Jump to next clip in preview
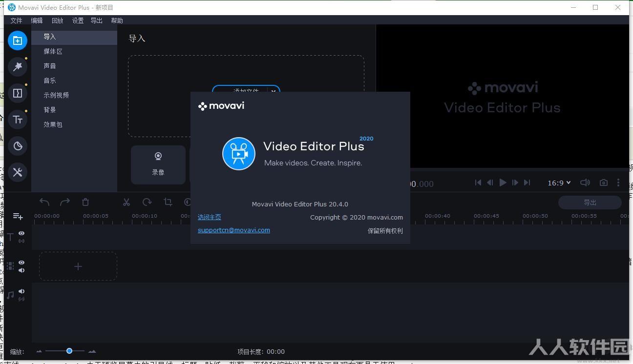Image resolution: width=633 pixels, height=364 pixels. point(527,182)
